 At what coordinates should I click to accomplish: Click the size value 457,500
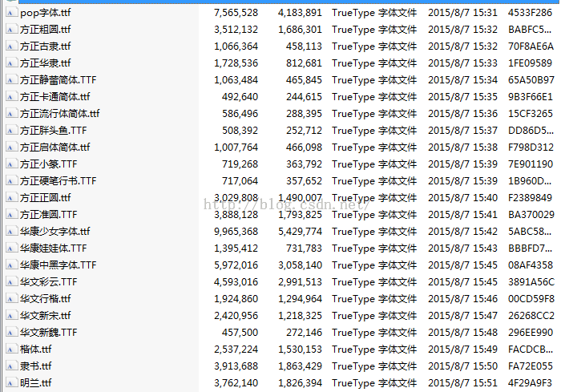(x=240, y=333)
